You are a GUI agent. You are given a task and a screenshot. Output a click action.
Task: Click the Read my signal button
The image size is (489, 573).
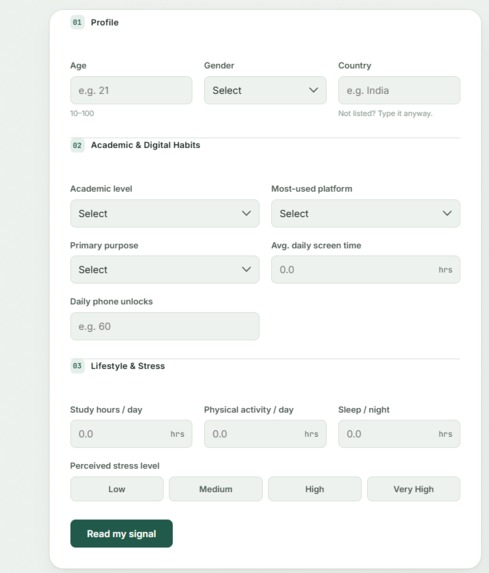point(121,534)
